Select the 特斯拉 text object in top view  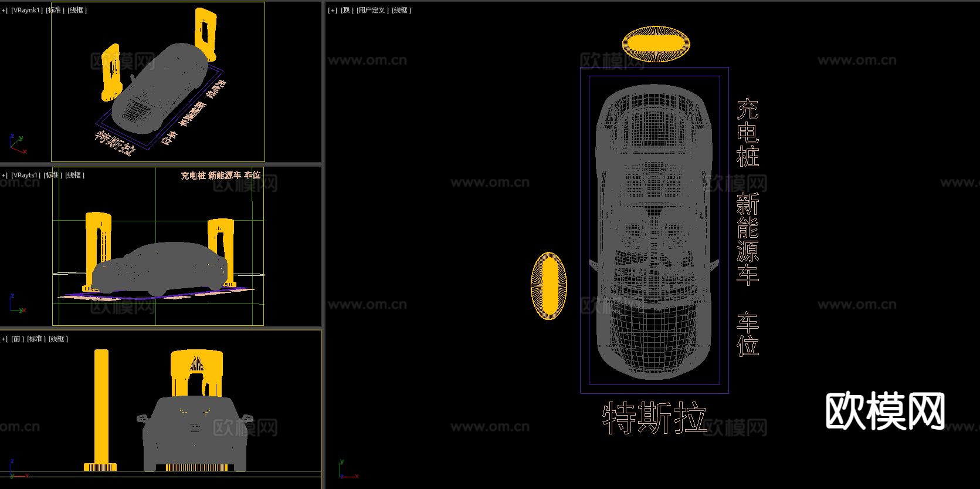tap(655, 418)
